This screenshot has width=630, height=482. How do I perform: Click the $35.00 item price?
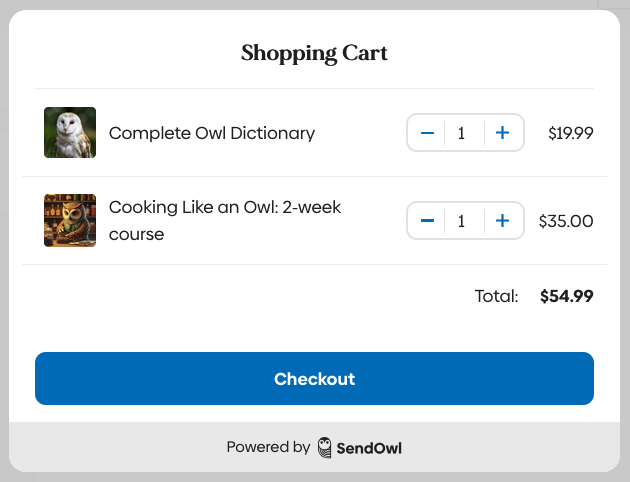566,221
